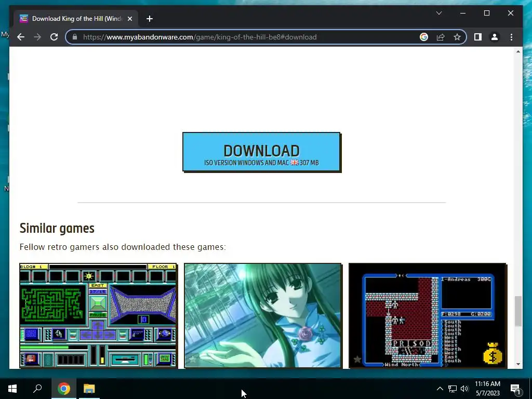Viewport: 532px width, 399px height.
Task: Reload the current page
Action: pyautogui.click(x=54, y=37)
